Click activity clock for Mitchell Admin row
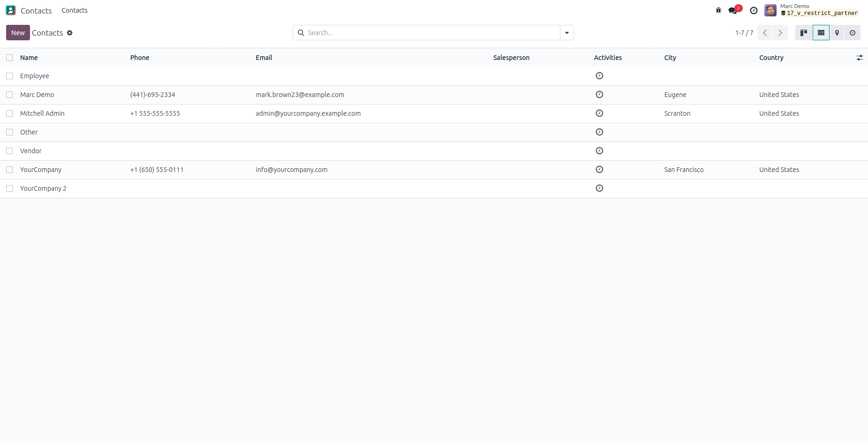 pos(599,113)
